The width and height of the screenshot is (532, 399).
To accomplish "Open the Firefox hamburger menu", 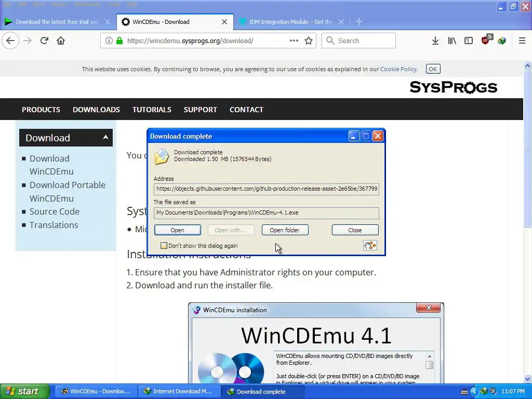I will coord(522,41).
